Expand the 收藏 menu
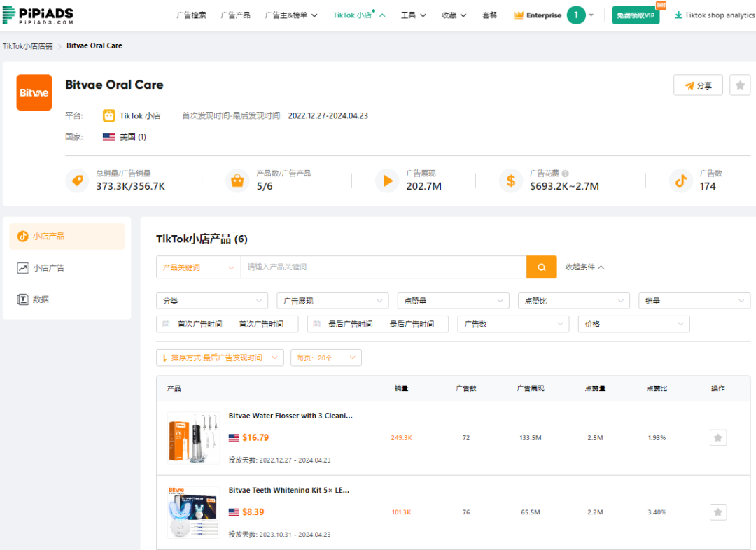 454,15
